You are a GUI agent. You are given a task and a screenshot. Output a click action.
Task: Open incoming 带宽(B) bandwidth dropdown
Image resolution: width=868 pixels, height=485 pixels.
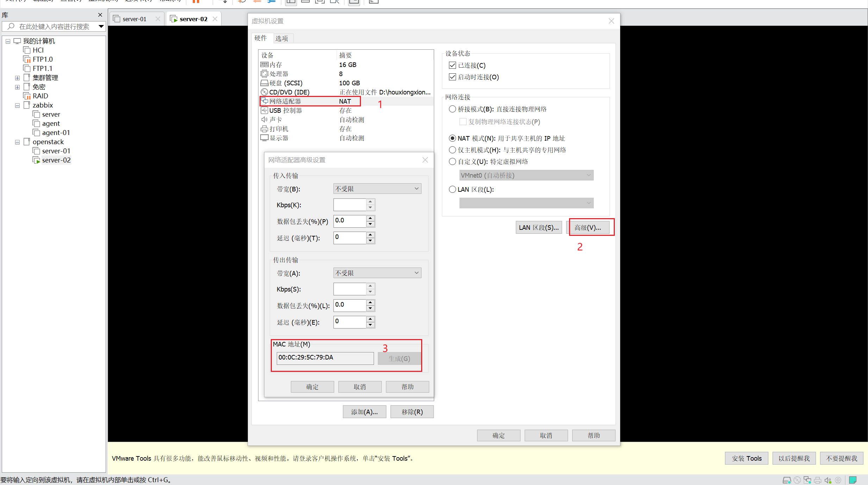377,189
